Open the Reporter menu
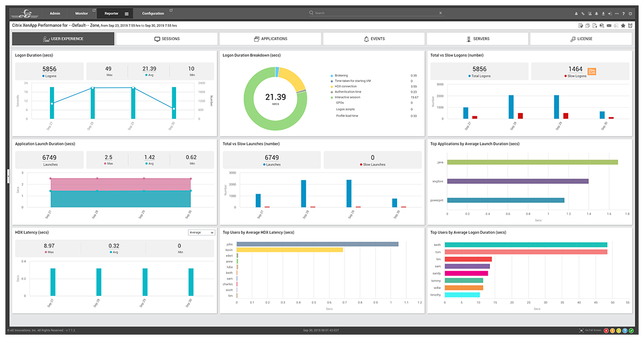The width and height of the screenshot is (644, 340). tap(111, 13)
